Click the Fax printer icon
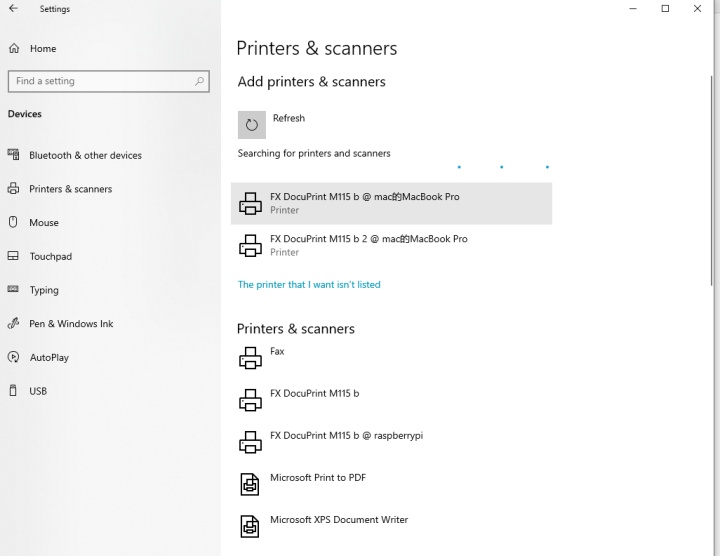 (250, 358)
